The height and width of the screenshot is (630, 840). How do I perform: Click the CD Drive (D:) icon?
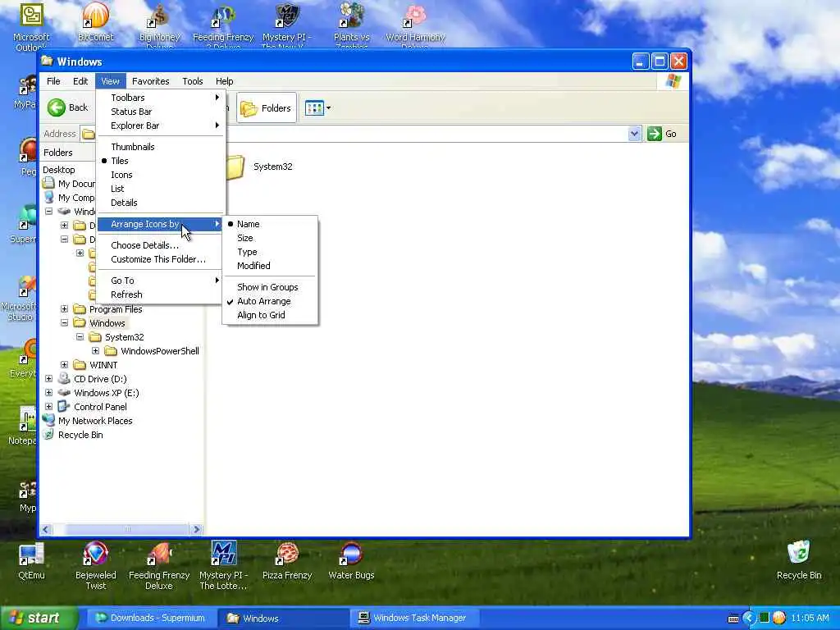(x=64, y=379)
